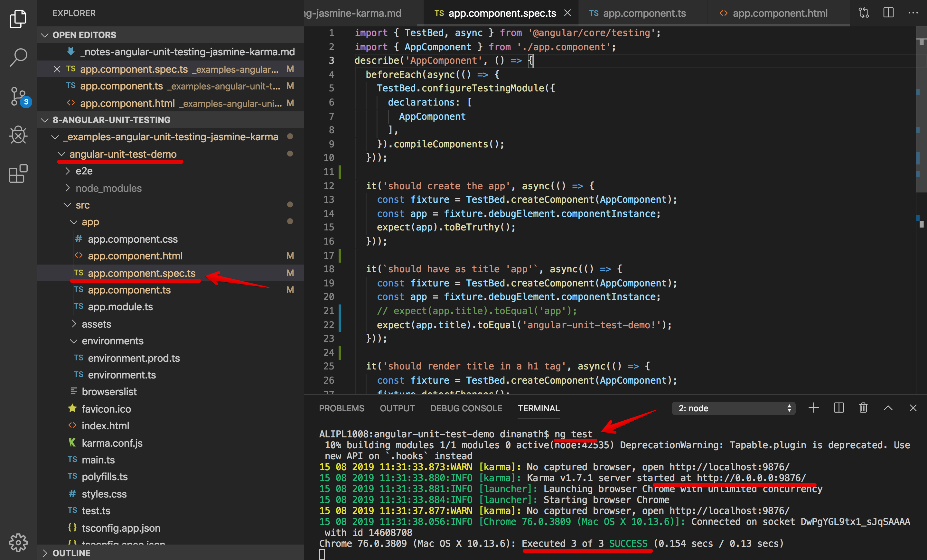Split the terminal panel
The height and width of the screenshot is (560, 927).
(838, 408)
